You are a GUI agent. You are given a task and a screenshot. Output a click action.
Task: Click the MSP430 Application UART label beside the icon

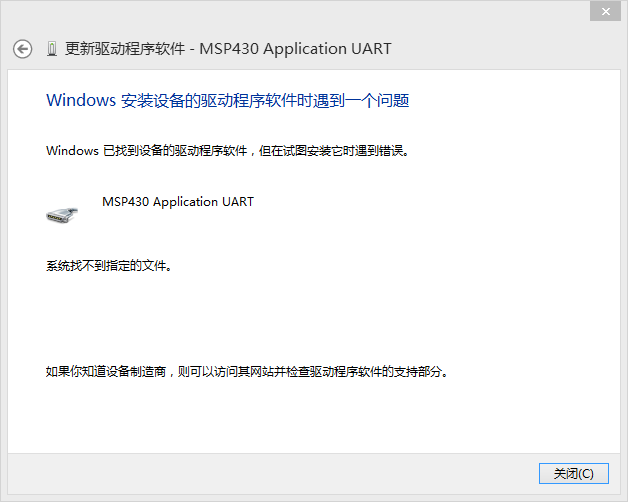click(x=178, y=202)
